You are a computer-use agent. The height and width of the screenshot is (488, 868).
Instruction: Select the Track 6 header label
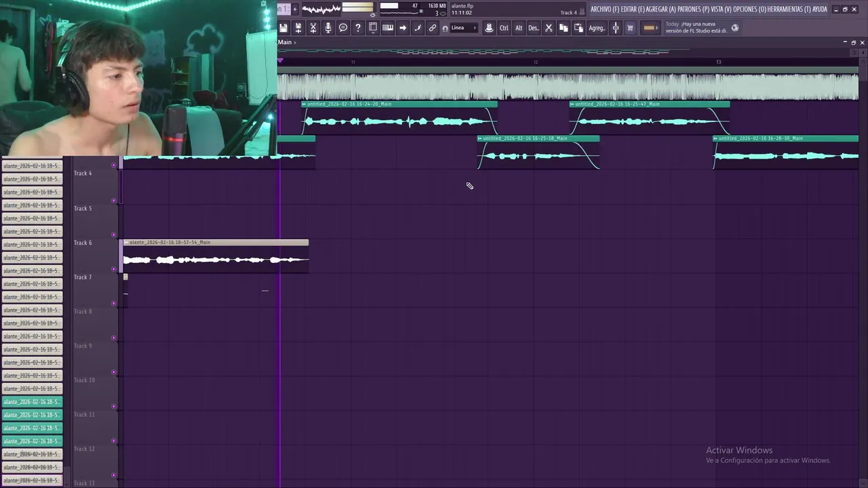pos(83,243)
